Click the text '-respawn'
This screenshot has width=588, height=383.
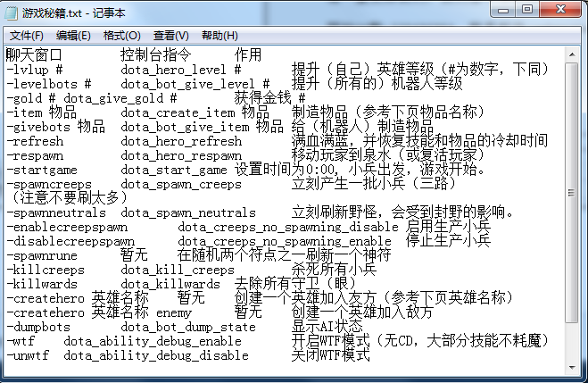(35, 155)
